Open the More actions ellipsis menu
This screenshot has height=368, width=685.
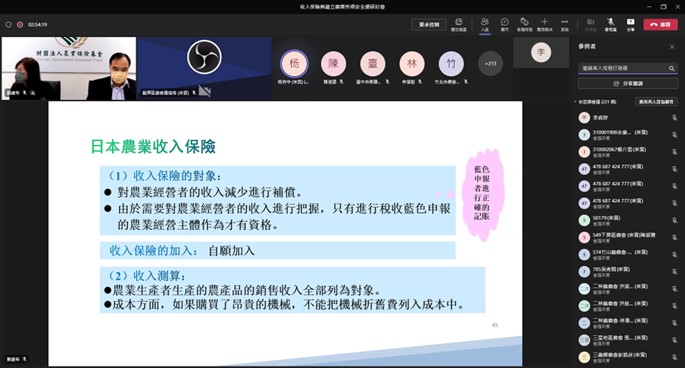point(564,24)
